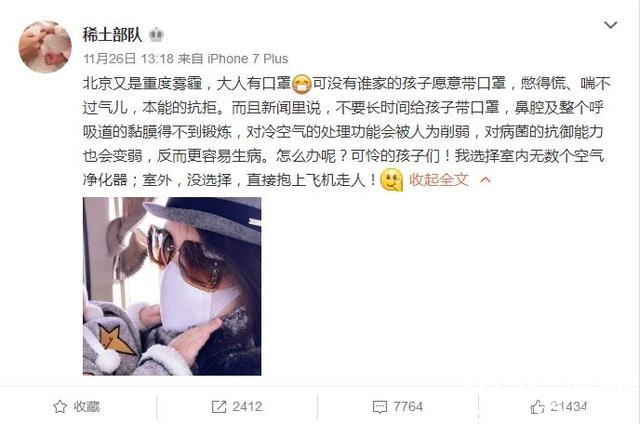Click the repost share icon
Viewport: 640px width, 424px height.
tap(219, 406)
